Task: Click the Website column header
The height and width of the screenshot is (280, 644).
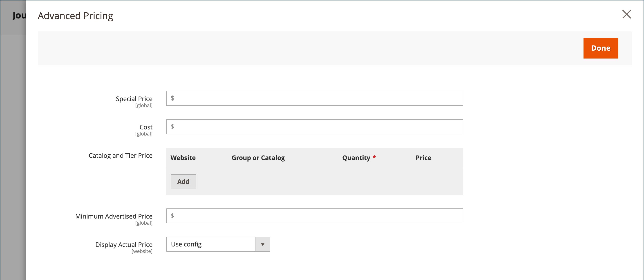Action: coord(183,158)
